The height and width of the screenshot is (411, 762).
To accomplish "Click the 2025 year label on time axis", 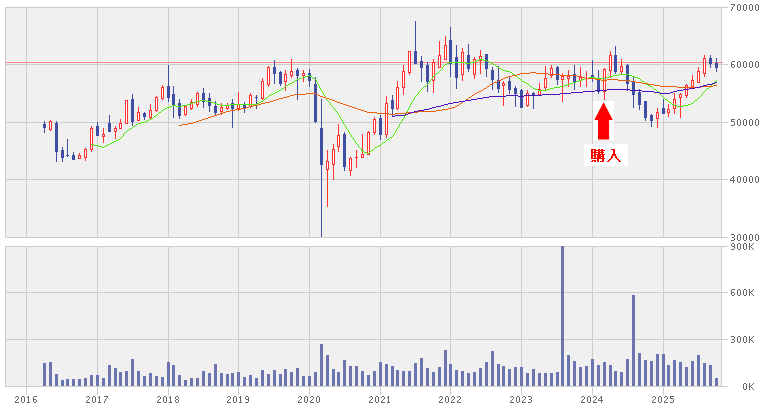I will tap(661, 400).
